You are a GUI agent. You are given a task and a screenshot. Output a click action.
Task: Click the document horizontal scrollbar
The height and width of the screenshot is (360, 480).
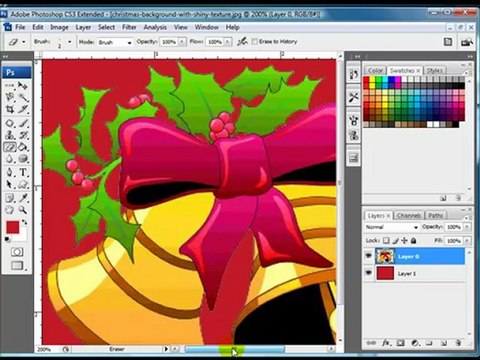point(234,349)
